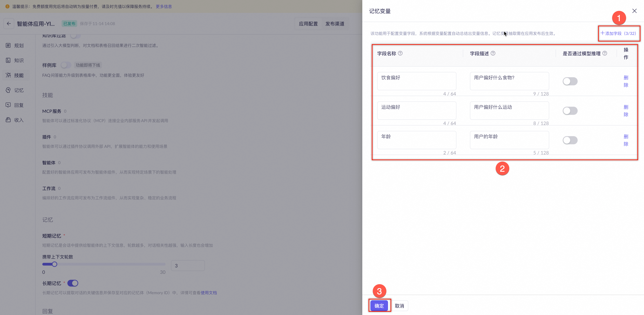Viewport: 644px width, 315px height.
Task: Click help icon beside 是否通过模型推理
Action: point(605,53)
